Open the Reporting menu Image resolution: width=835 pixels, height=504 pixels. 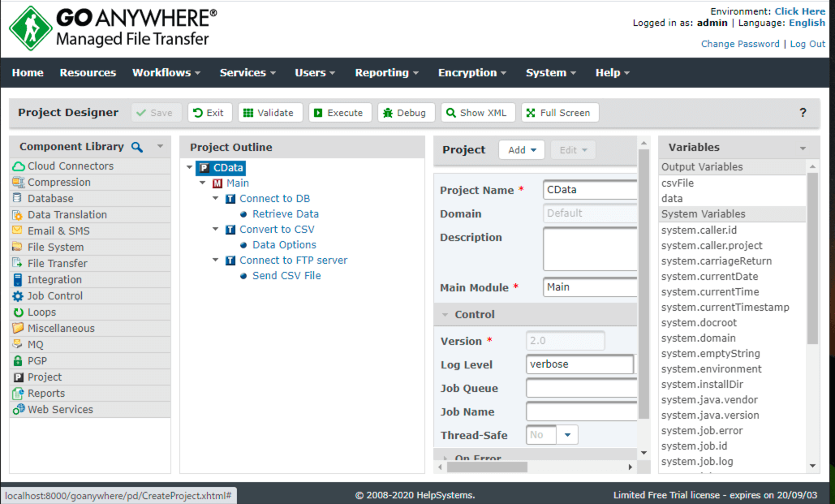point(386,72)
